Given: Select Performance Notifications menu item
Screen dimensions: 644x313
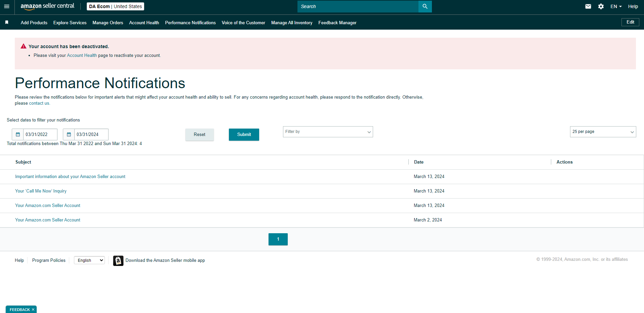Looking at the screenshot, I should tap(191, 23).
